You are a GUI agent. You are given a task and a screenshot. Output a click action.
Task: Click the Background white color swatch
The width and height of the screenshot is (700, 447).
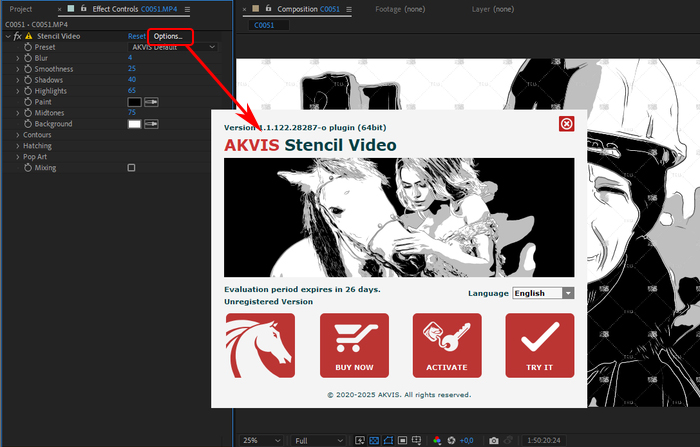pyautogui.click(x=134, y=124)
